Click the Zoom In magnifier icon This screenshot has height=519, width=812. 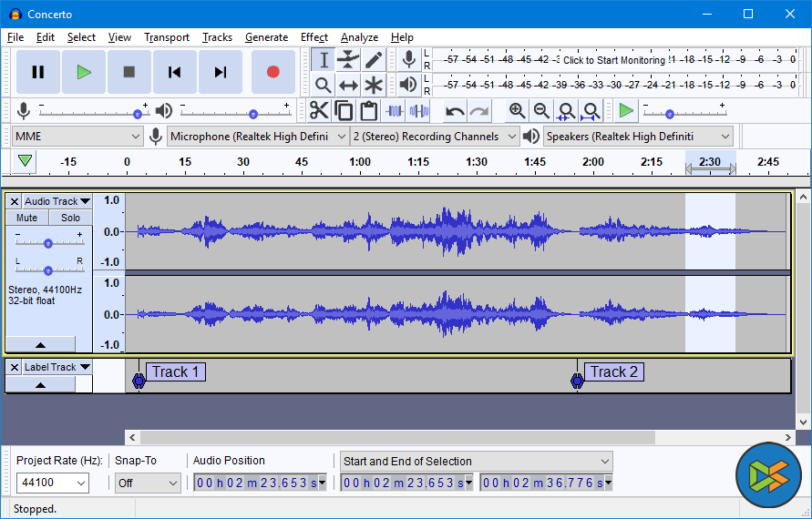coord(517,111)
